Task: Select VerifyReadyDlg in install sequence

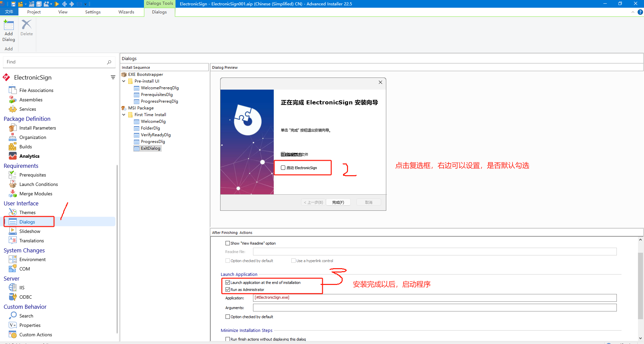Action: click(x=156, y=135)
